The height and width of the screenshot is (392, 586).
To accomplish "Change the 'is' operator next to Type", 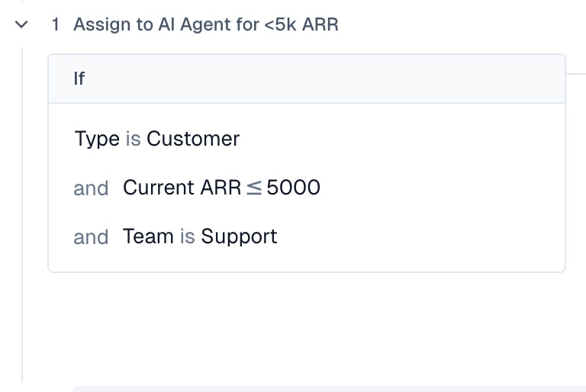I will (133, 139).
